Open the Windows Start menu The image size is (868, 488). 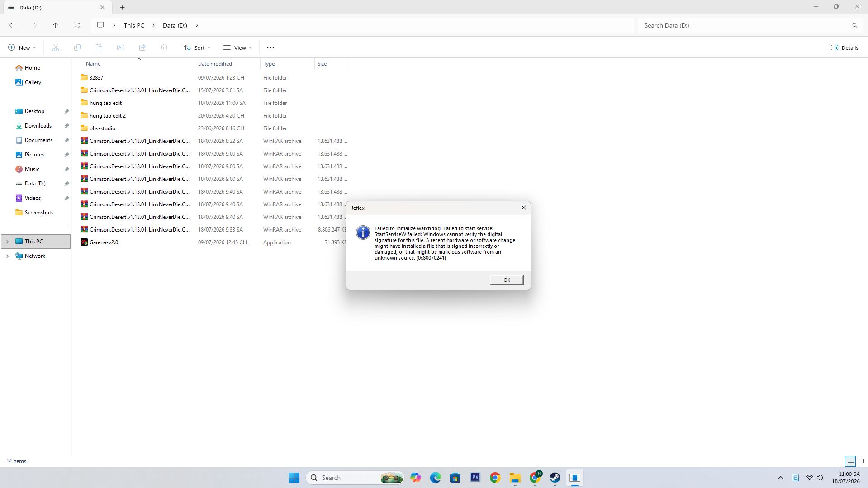point(294,478)
